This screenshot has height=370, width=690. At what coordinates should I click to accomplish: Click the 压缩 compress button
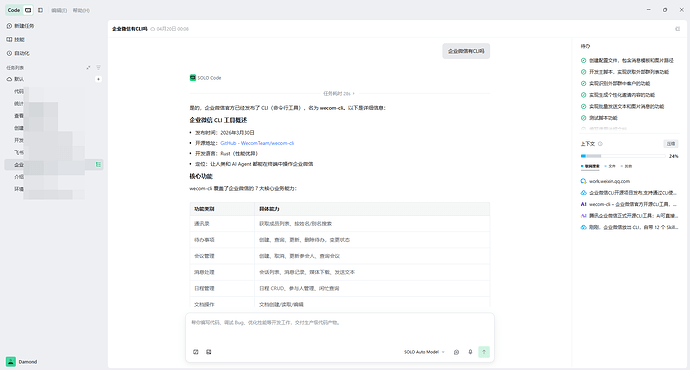click(x=671, y=144)
